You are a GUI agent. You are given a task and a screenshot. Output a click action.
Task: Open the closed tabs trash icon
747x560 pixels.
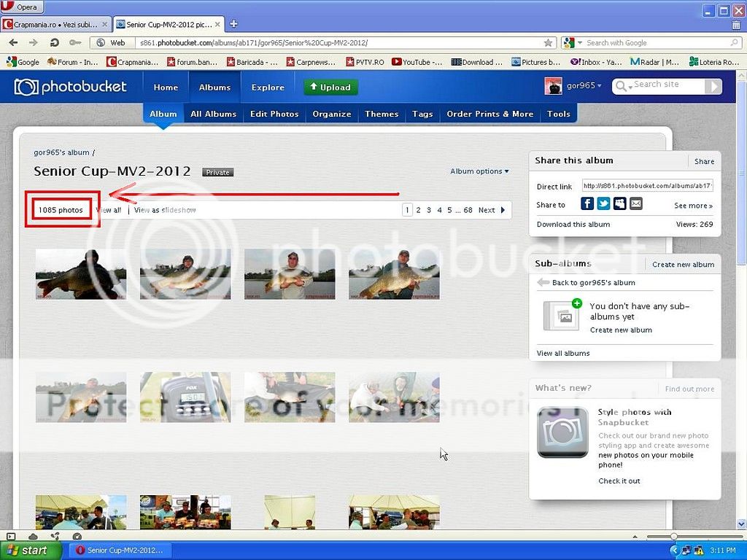click(x=737, y=25)
